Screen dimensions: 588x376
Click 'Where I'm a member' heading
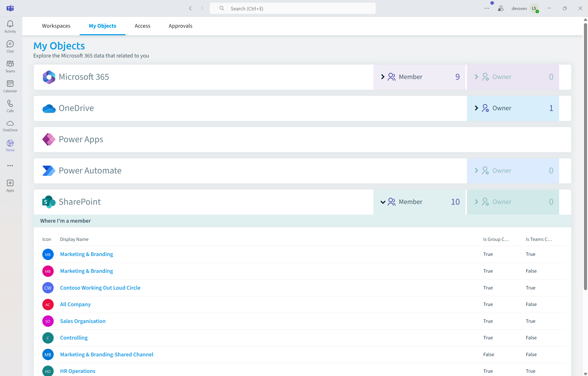(65, 221)
